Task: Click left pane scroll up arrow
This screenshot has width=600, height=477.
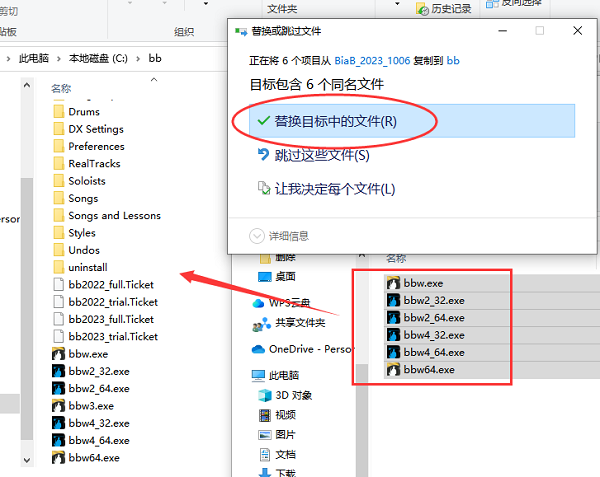Action: tap(27, 85)
